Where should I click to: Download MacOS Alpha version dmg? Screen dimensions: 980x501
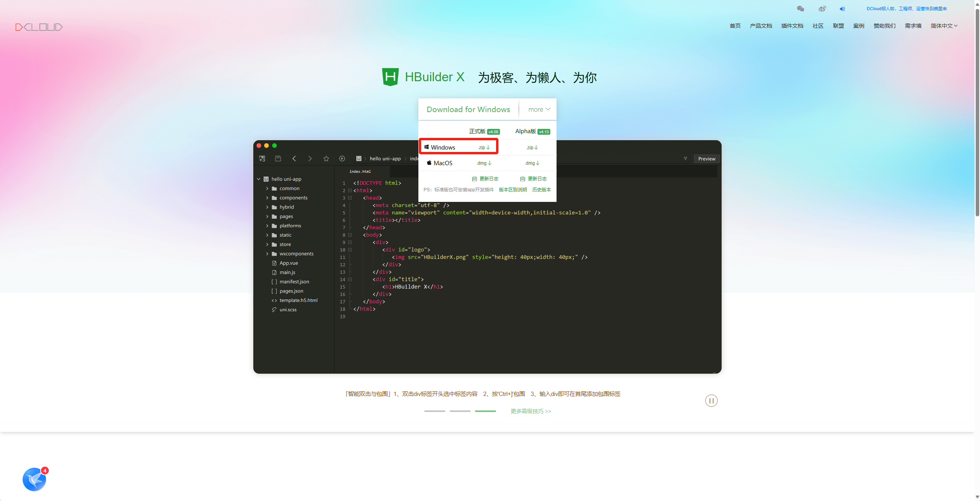tap(532, 163)
